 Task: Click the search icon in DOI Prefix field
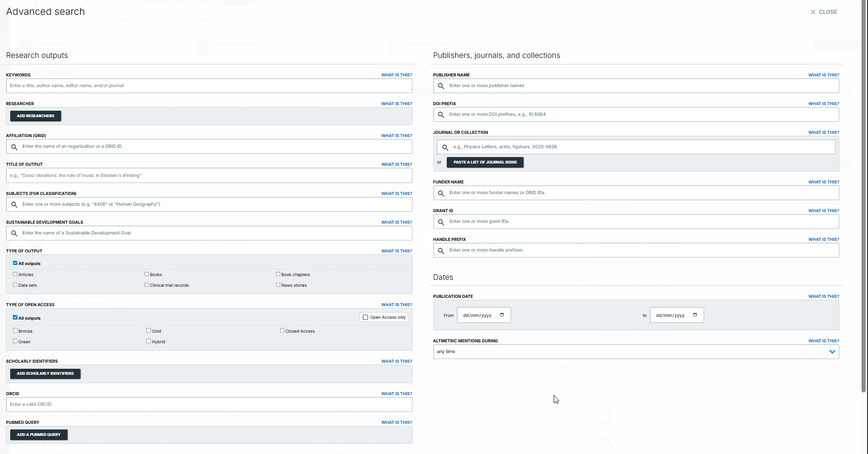click(x=441, y=115)
